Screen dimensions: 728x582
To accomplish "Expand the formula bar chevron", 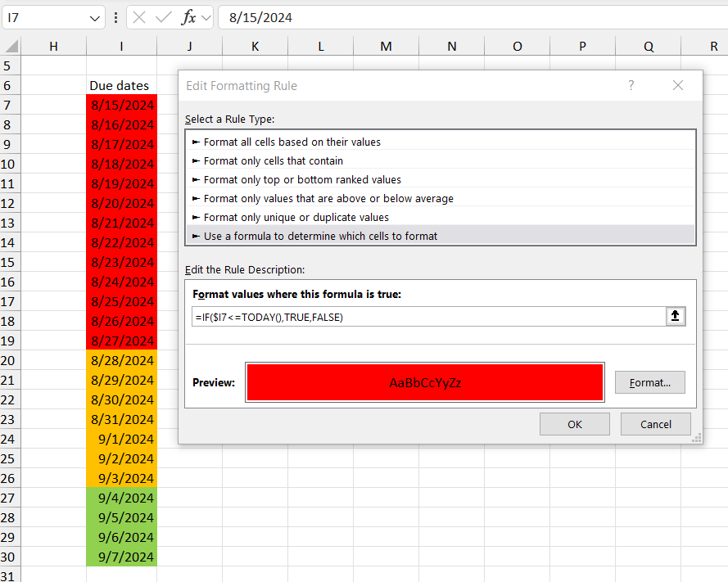I will coord(206,18).
